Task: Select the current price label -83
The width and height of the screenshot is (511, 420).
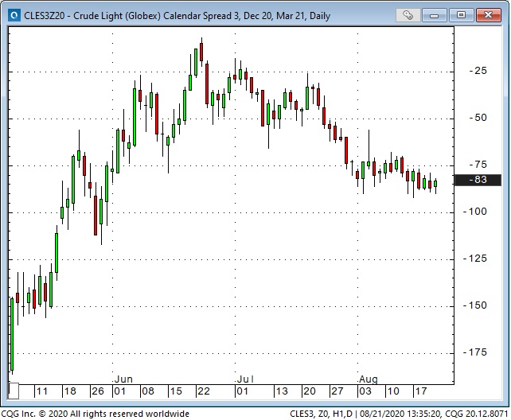Action: pos(478,180)
